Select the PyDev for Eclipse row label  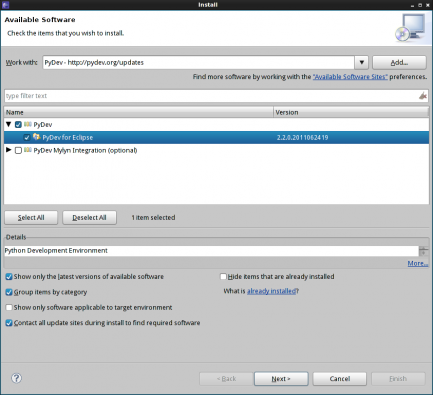tap(68, 137)
